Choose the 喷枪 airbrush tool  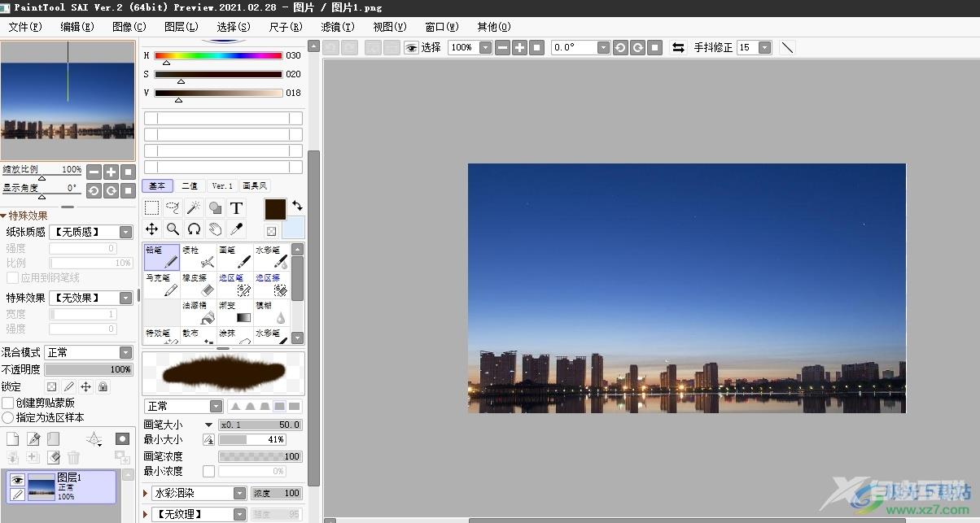pos(199,257)
